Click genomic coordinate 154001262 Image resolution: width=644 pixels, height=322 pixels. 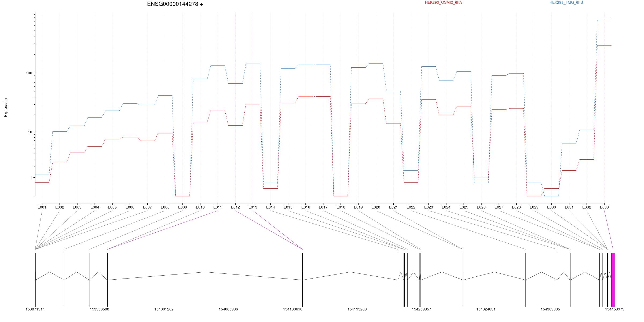click(164, 309)
